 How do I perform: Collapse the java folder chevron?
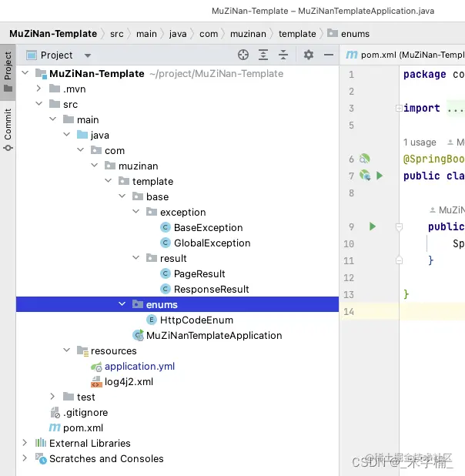click(67, 135)
